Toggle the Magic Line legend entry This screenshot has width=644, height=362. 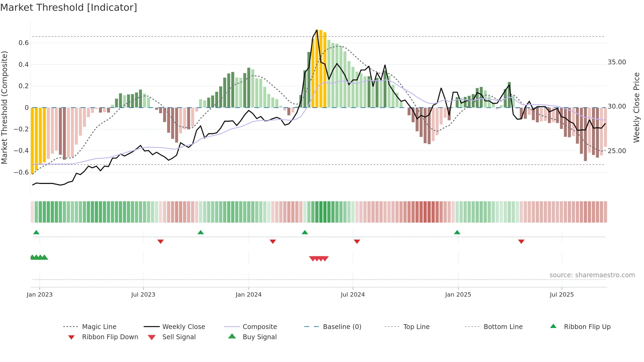[x=90, y=327]
